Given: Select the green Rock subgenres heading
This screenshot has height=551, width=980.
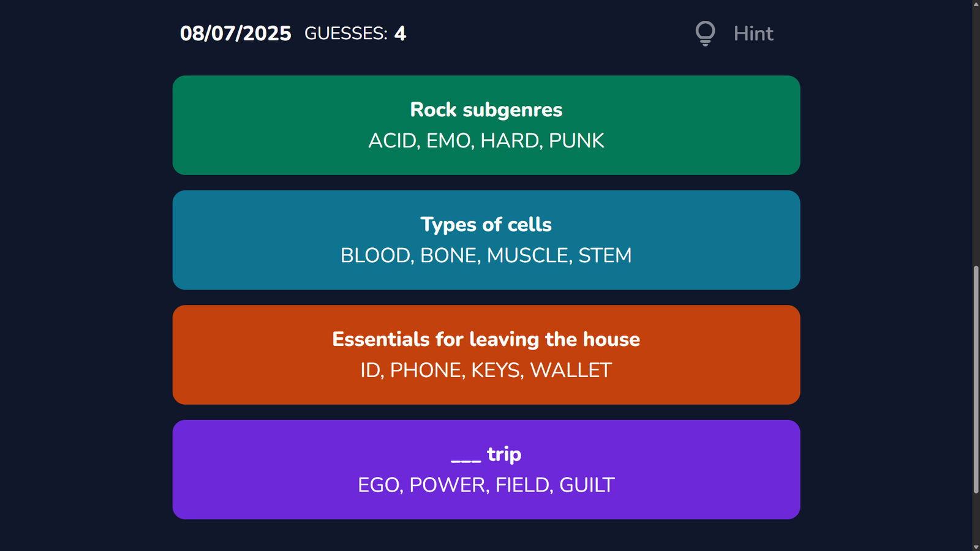Looking at the screenshot, I should pos(486,110).
